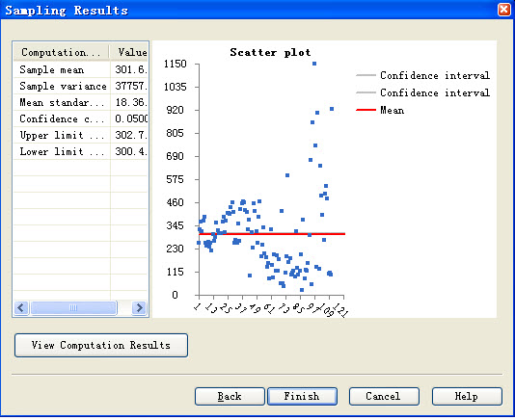
Task: Select the Lower limit row
Action: point(80,151)
